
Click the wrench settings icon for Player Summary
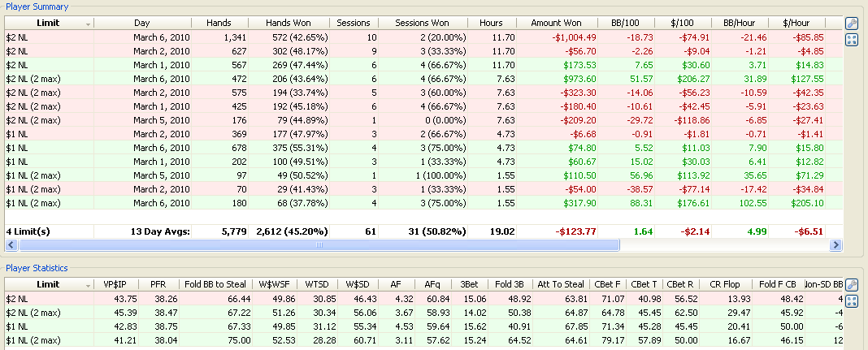click(x=852, y=24)
